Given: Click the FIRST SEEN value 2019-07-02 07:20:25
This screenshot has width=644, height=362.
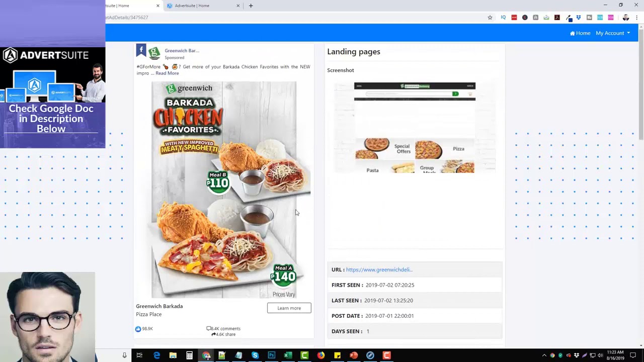Looking at the screenshot, I should pyautogui.click(x=390, y=285).
